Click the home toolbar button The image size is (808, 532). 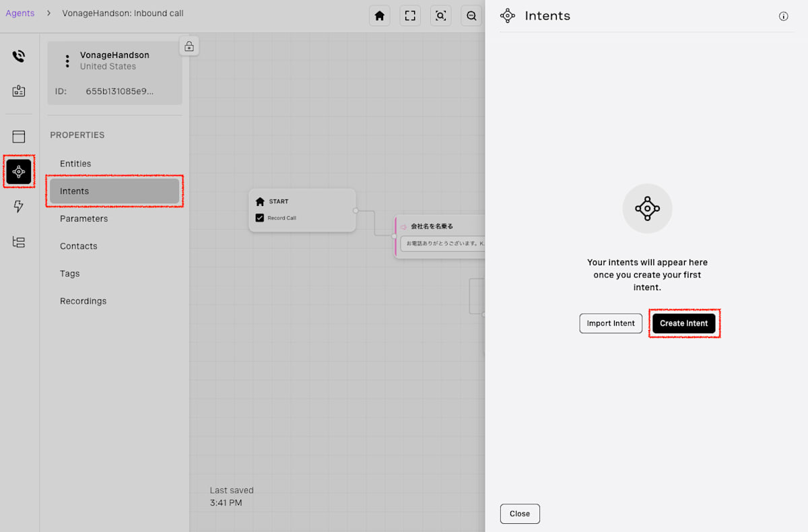380,15
